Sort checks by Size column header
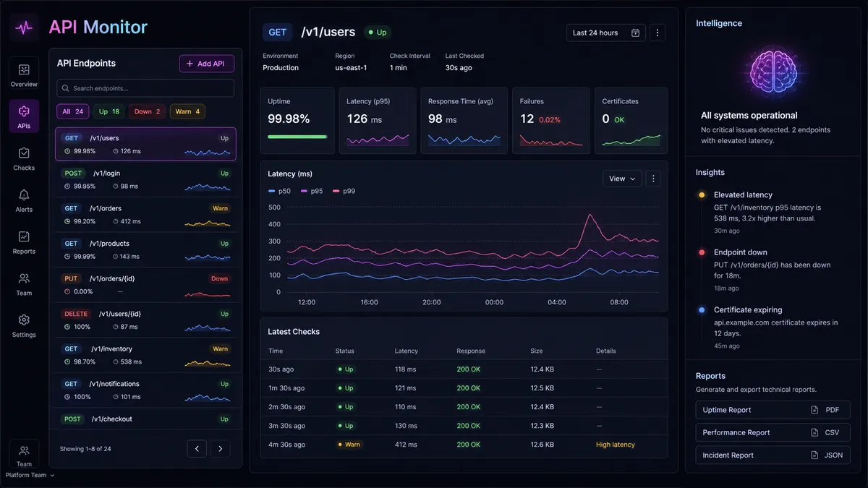The height and width of the screenshot is (488, 868). coord(537,351)
